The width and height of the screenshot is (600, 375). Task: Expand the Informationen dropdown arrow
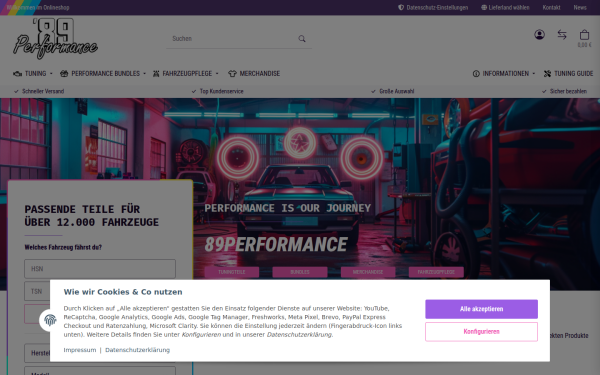[533, 73]
